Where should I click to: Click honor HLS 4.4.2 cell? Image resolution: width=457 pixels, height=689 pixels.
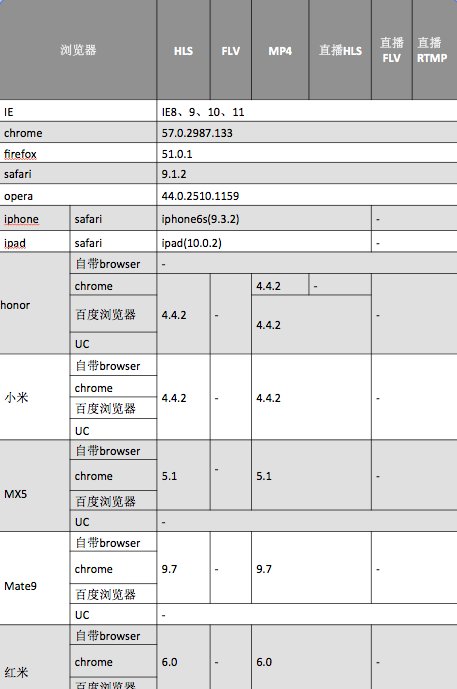coord(184,315)
